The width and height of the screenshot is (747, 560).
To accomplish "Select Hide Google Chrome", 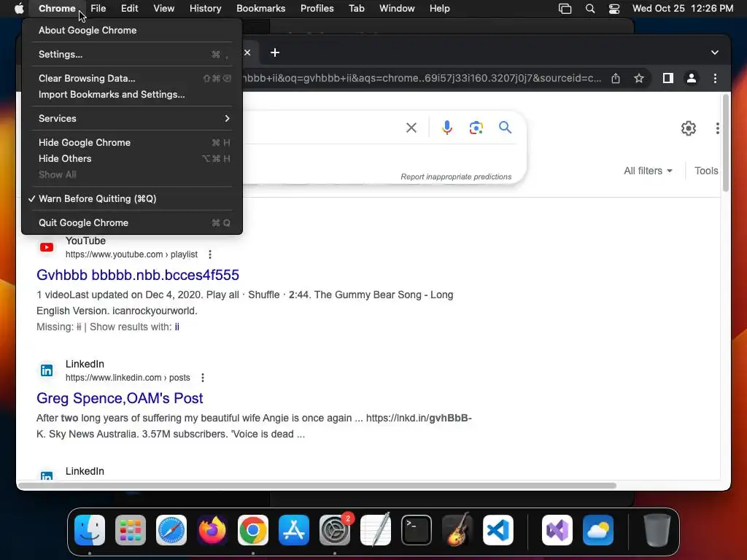I will (132, 142).
